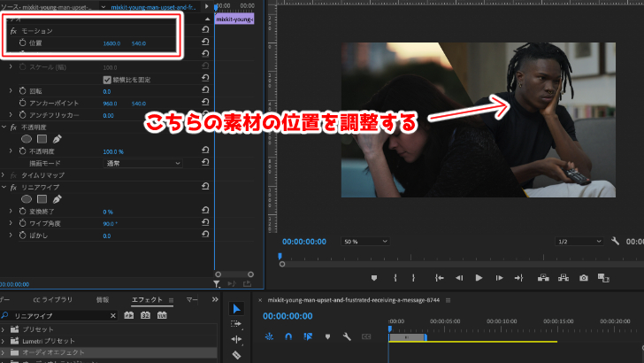
Task: Reset the 位置 position values
Action: 205,42
